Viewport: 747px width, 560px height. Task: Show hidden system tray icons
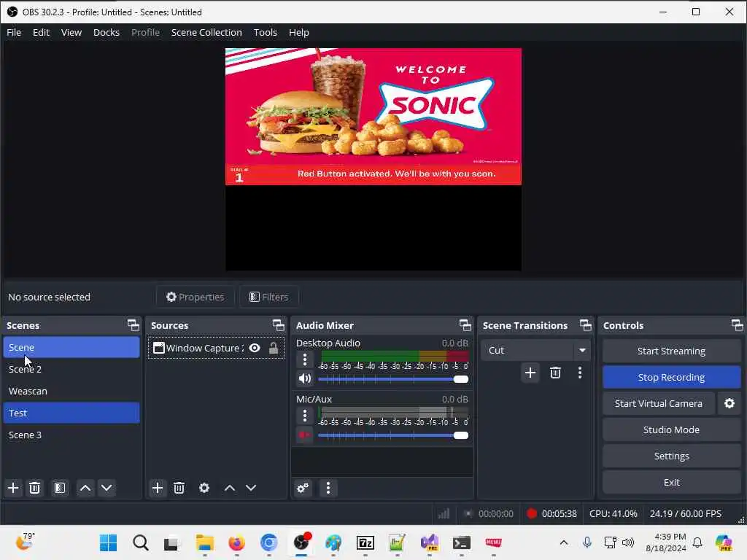click(564, 542)
